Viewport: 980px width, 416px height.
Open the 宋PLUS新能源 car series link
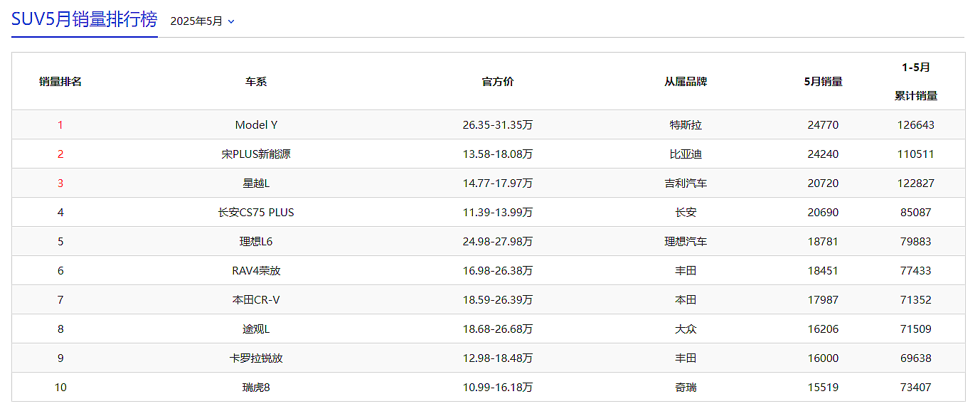pyautogui.click(x=256, y=154)
